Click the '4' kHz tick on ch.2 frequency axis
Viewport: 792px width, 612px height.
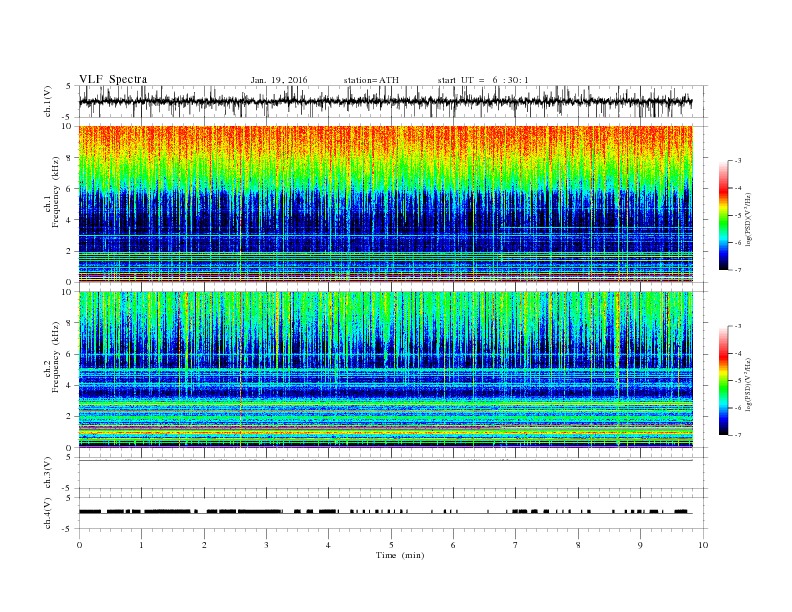(69, 385)
